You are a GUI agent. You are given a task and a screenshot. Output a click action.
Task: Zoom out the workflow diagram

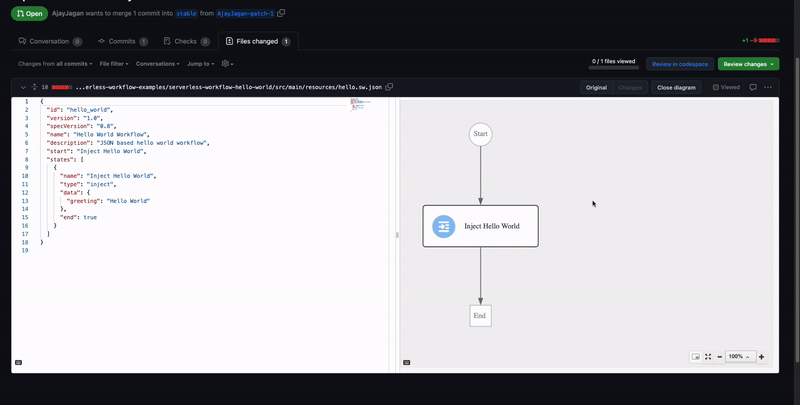[x=720, y=356]
